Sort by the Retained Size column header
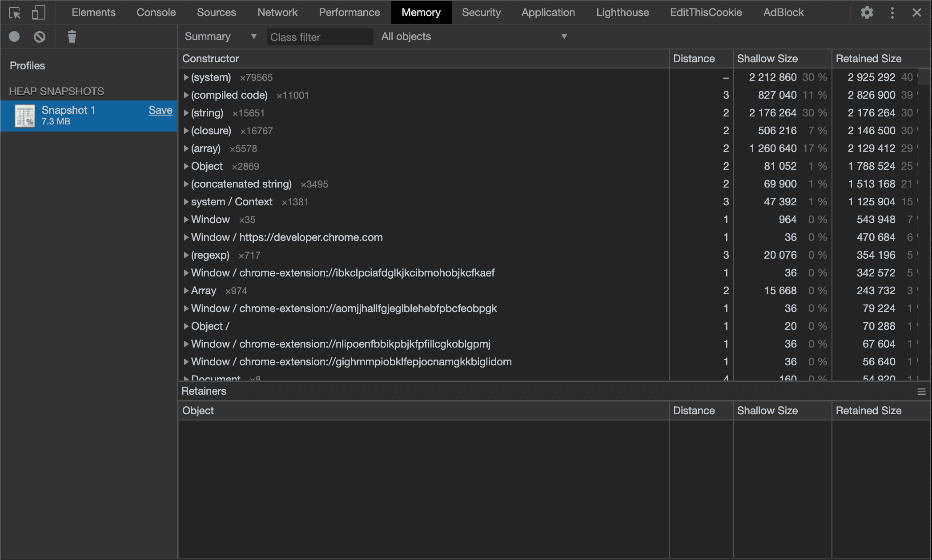Viewport: 932px width, 560px height. click(x=868, y=59)
